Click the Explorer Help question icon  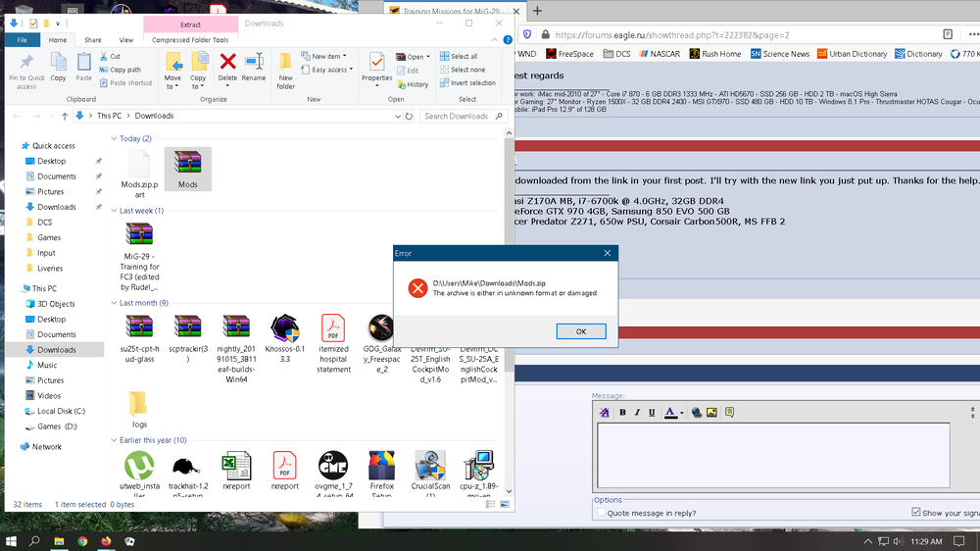coord(508,39)
